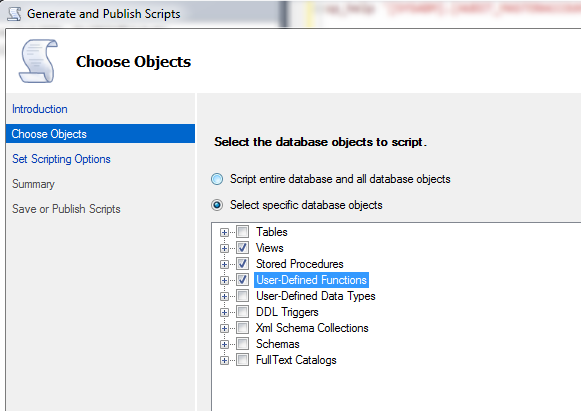This screenshot has height=411, width=581.
Task: Go to Set Scripting Options step
Action: (x=61, y=159)
